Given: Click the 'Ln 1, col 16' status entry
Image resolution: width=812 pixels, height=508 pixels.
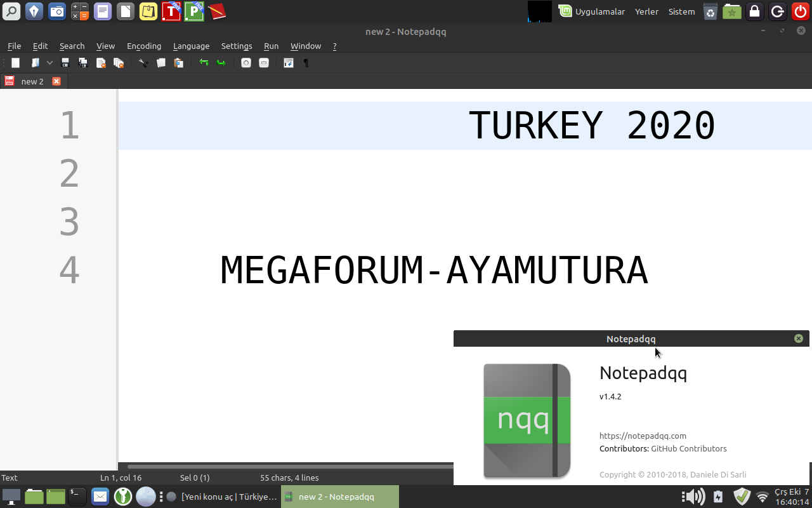Looking at the screenshot, I should (x=121, y=478).
